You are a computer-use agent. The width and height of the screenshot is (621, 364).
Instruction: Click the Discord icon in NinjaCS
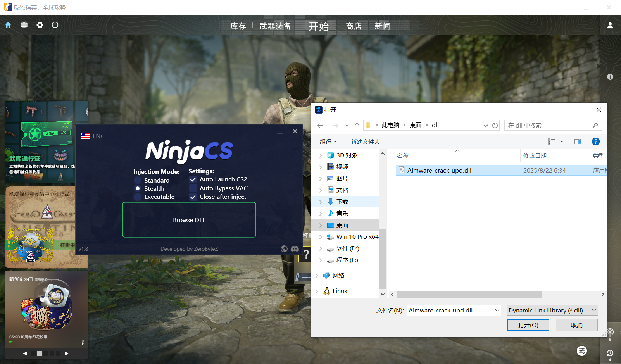(x=295, y=249)
